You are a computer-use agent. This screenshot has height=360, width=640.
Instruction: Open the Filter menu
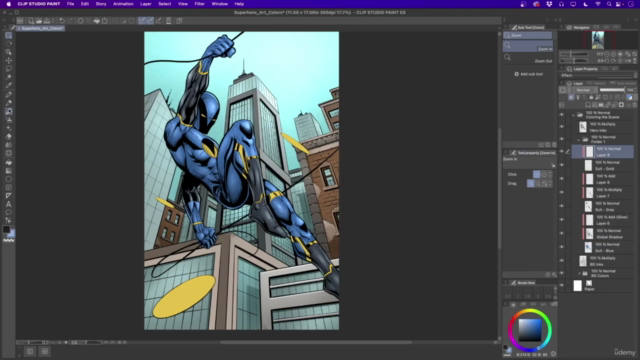200,4
